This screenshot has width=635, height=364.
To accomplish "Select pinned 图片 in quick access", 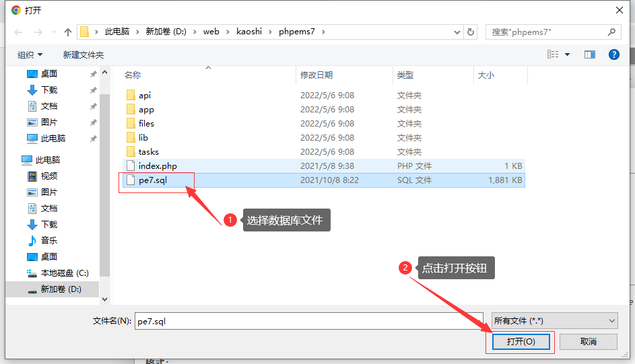I will tap(49, 122).
